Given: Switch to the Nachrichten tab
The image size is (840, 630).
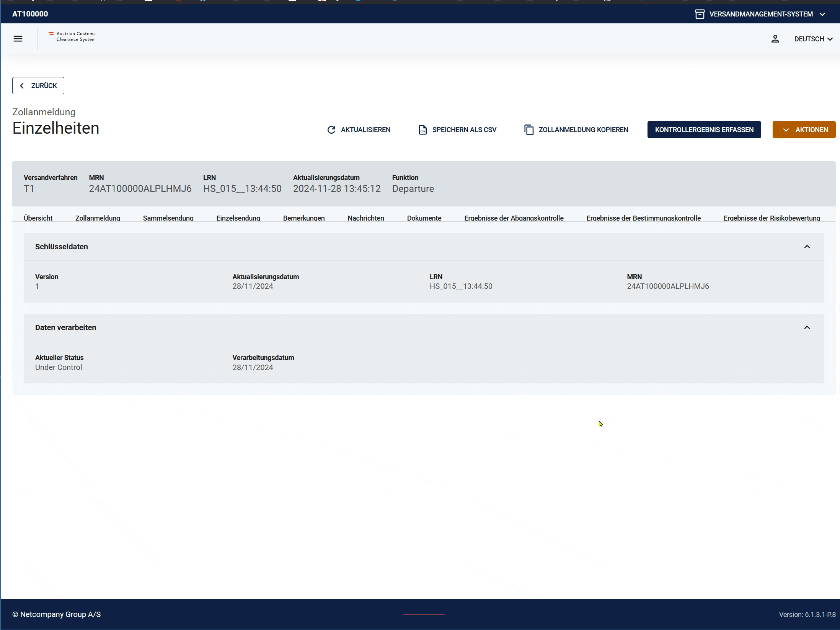Looking at the screenshot, I should click(x=365, y=218).
